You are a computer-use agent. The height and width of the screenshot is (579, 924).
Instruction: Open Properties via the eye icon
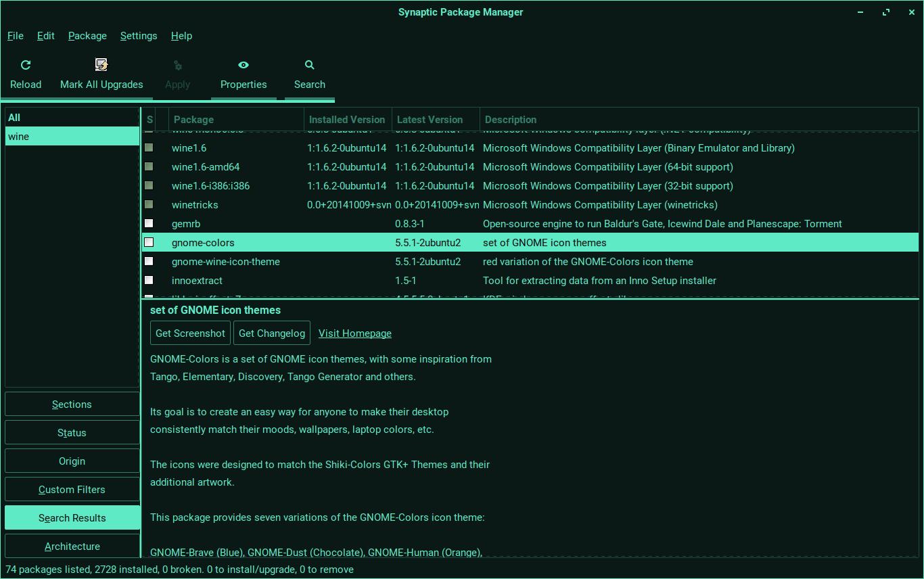(x=244, y=65)
